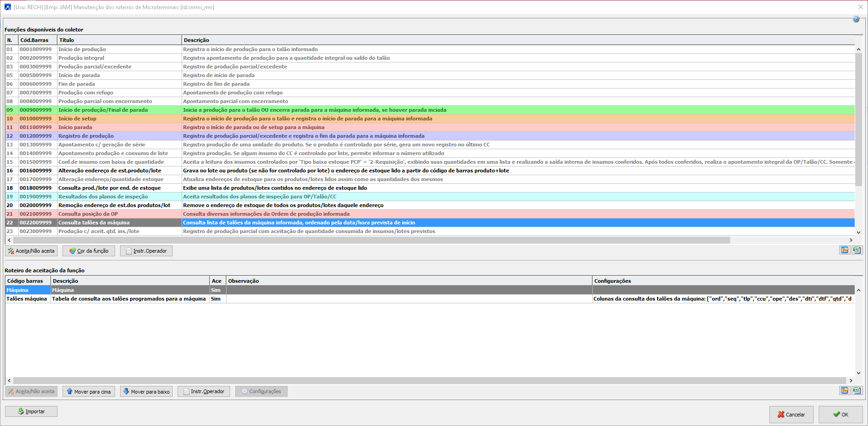Select Apontamento c/ geração de série row
This screenshot has width=868, height=426.
pyautogui.click(x=430, y=145)
